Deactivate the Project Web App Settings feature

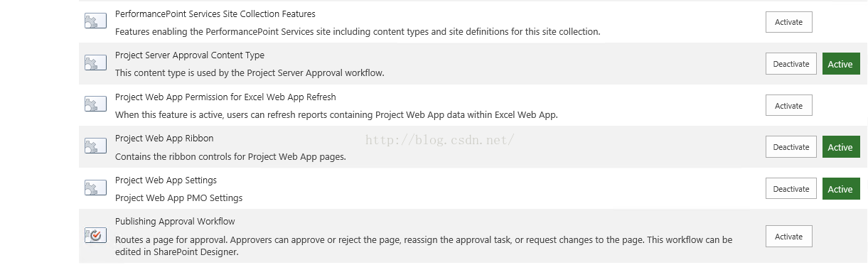point(791,188)
